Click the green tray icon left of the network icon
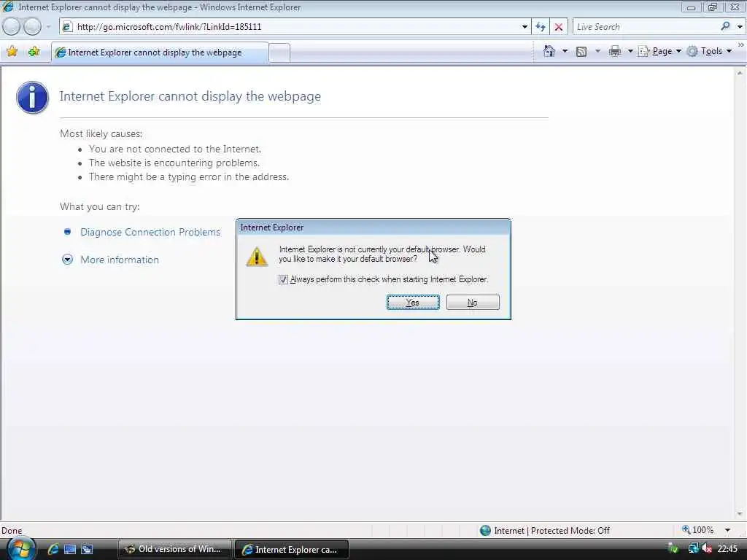The height and width of the screenshot is (560, 747). [673, 549]
